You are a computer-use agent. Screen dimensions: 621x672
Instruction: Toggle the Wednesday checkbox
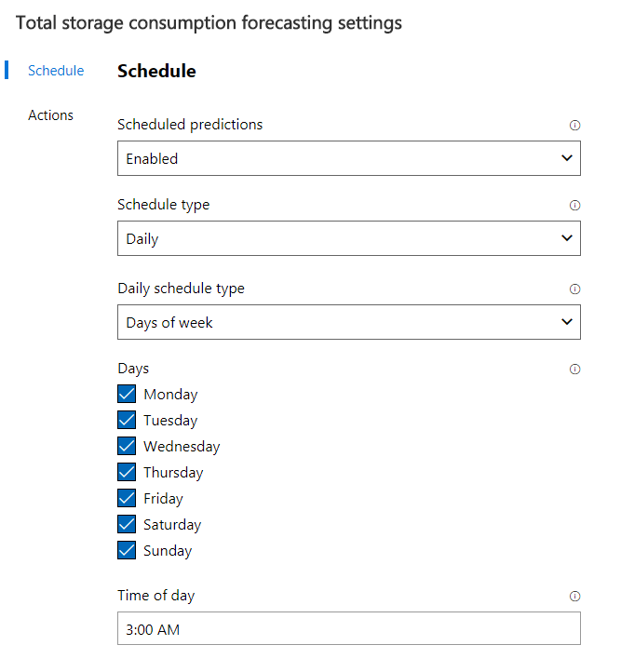coord(128,446)
